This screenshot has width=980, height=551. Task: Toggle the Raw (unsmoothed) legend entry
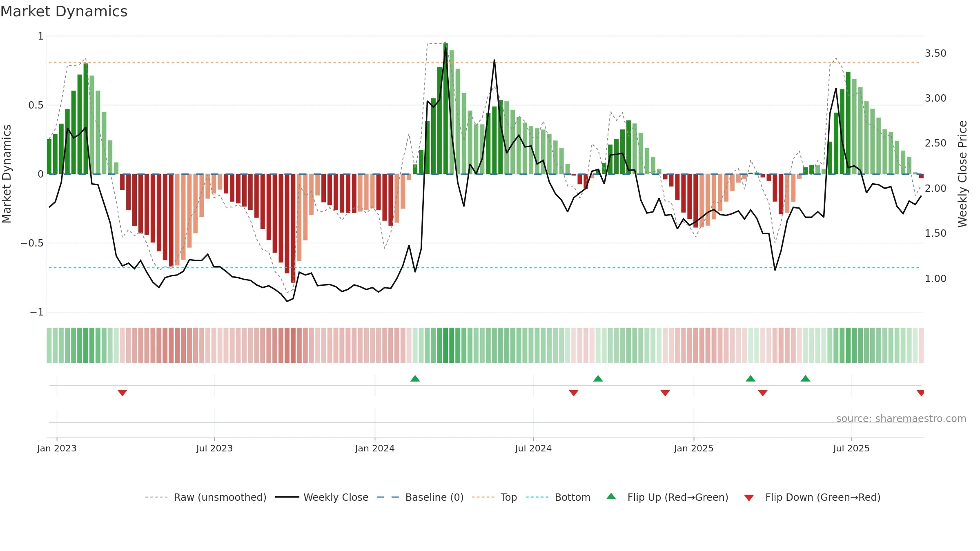pos(205,497)
